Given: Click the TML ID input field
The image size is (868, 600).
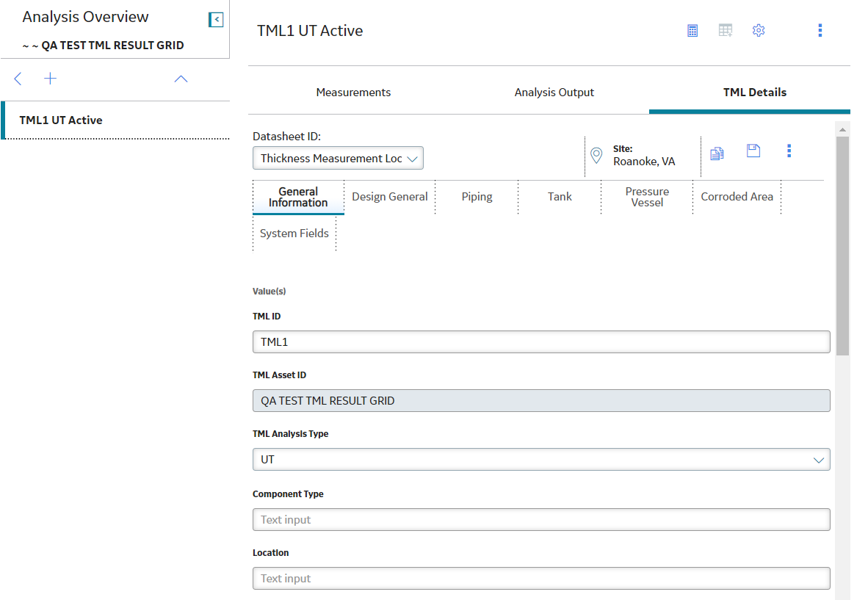Looking at the screenshot, I should click(x=541, y=342).
